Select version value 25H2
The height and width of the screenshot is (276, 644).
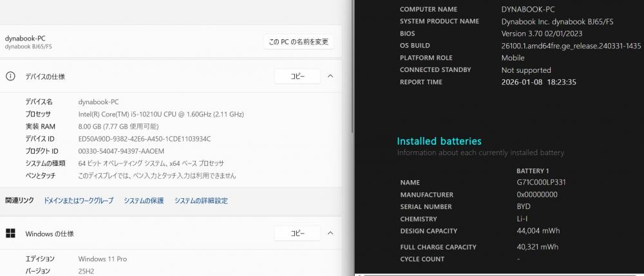[86, 271]
